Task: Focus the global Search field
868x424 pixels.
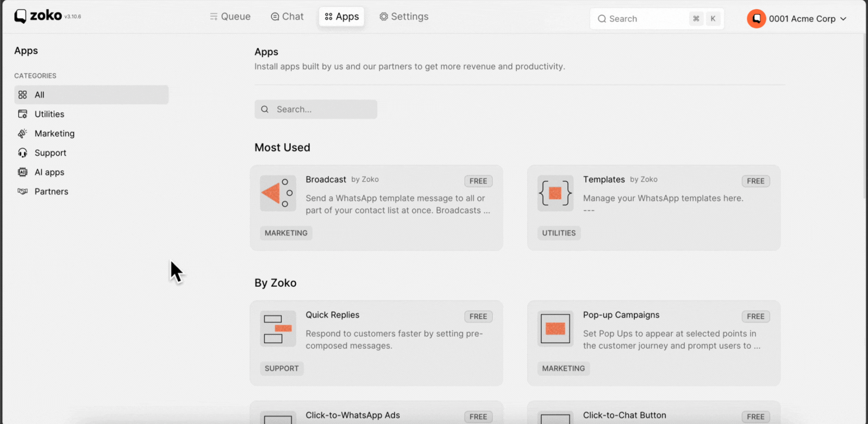Action: 657,19
